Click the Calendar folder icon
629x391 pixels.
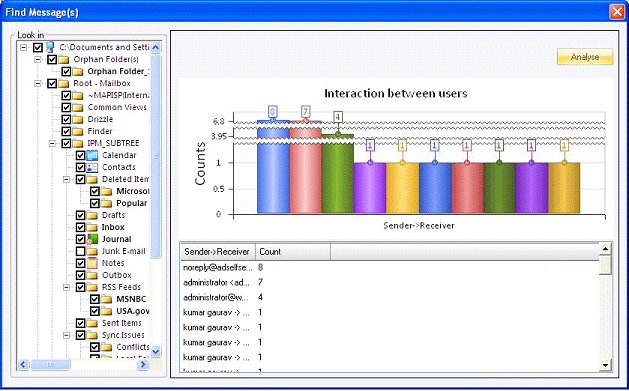coord(92,155)
